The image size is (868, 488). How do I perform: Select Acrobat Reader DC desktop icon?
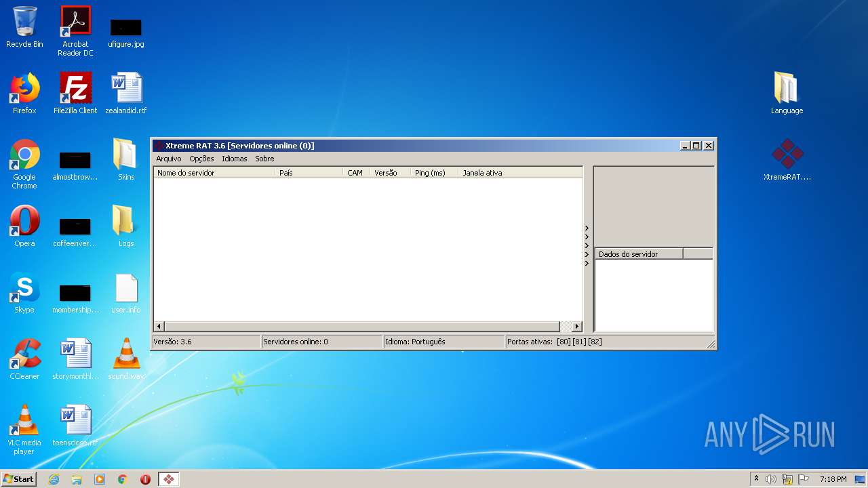tap(75, 31)
